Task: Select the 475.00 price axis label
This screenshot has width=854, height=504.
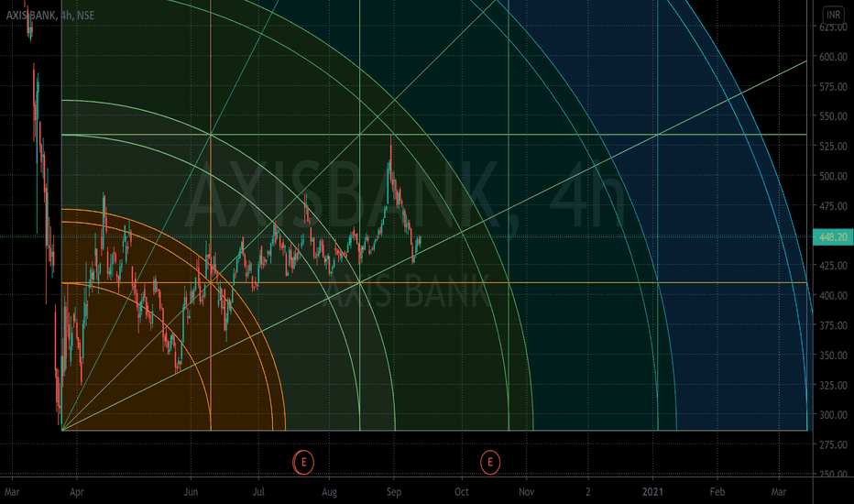Action: click(833, 206)
